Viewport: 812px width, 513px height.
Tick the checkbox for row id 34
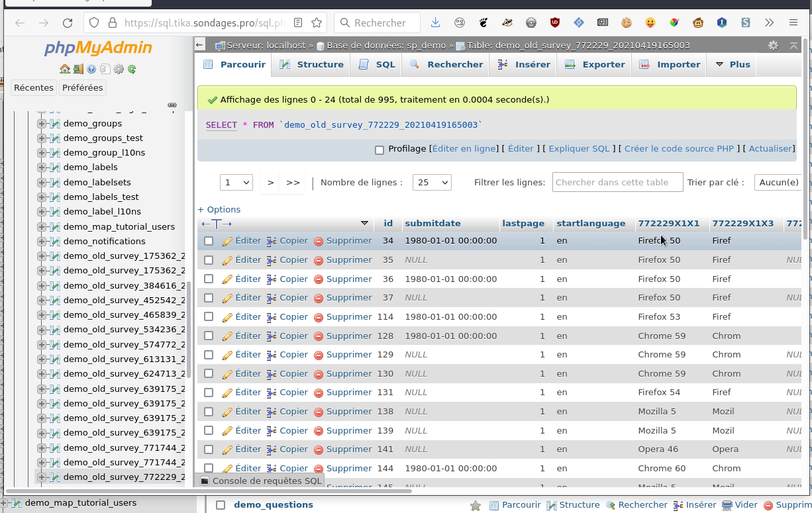pyautogui.click(x=209, y=241)
